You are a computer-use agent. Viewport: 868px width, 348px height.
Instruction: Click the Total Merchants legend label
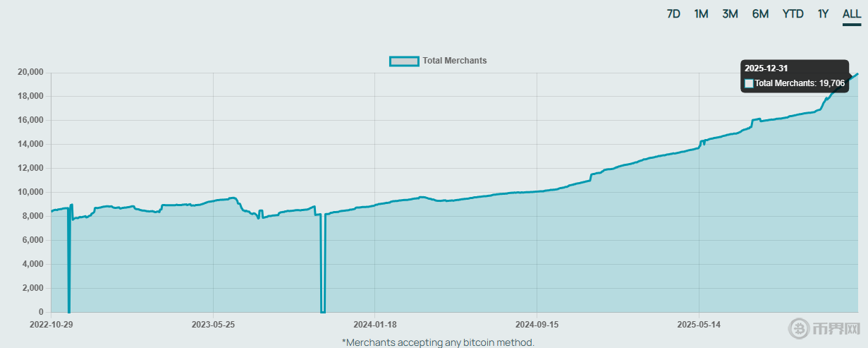(455, 61)
